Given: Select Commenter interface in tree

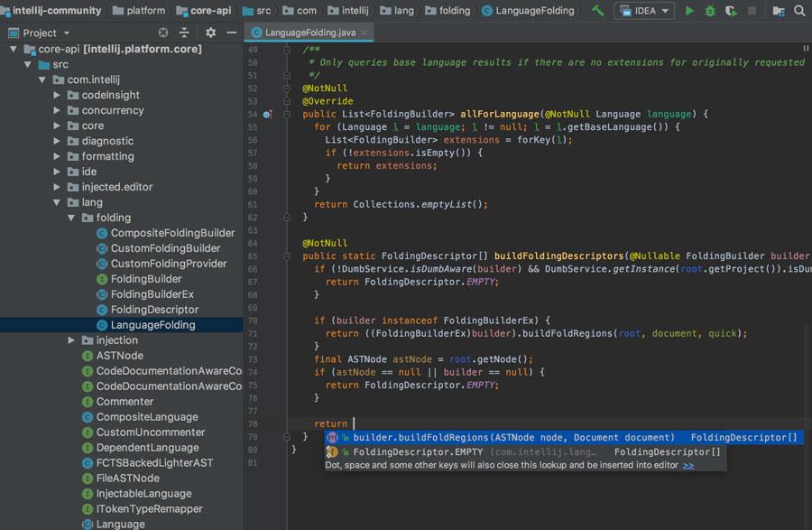Looking at the screenshot, I should coord(118,402).
